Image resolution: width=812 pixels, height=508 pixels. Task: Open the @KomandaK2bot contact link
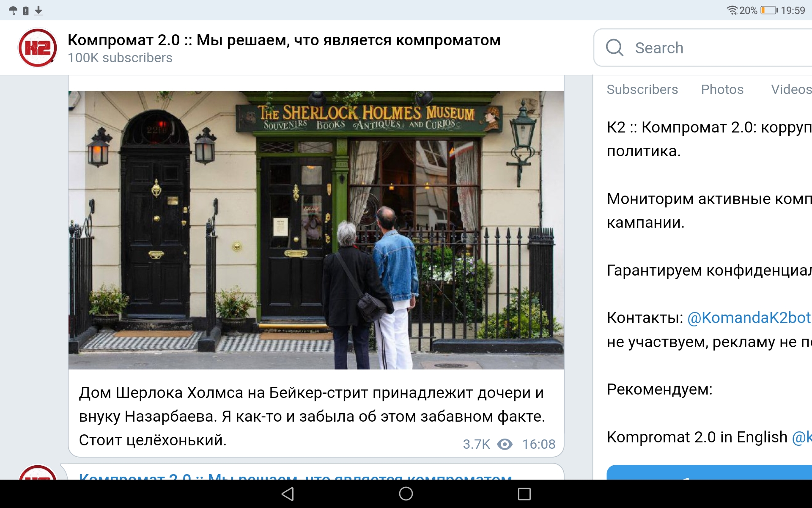point(749,317)
